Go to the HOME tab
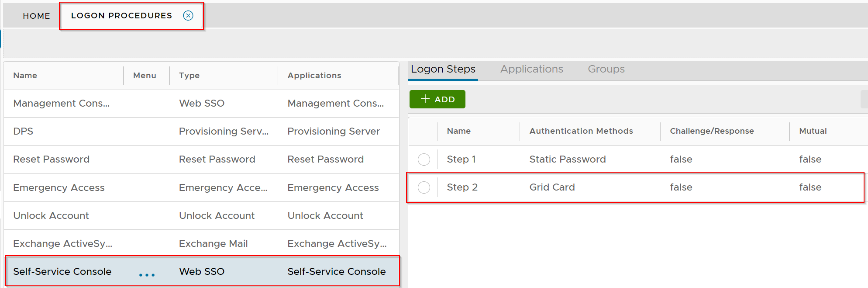Screen dimensions: 868x288 point(36,16)
